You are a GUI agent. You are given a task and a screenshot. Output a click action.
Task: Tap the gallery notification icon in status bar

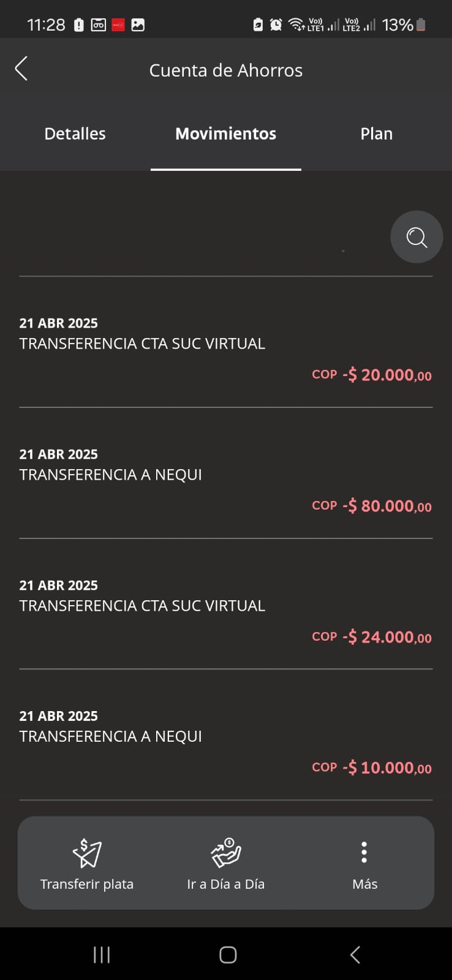(x=138, y=25)
